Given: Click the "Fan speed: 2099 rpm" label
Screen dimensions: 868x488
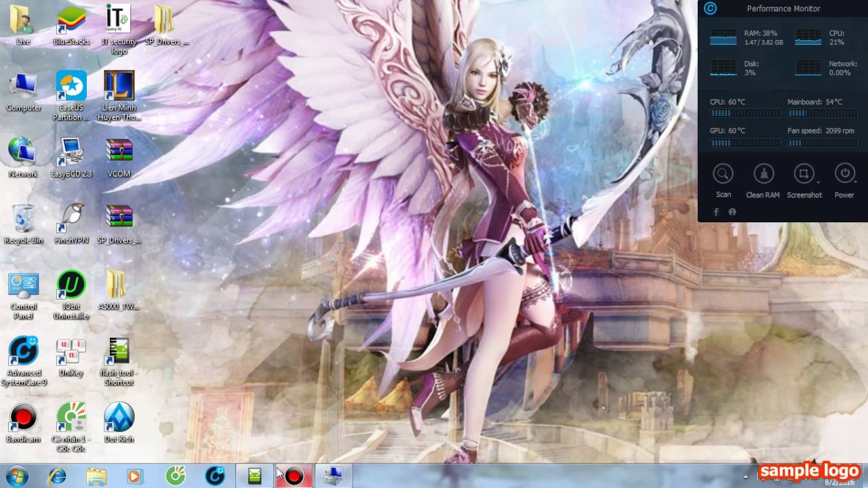Looking at the screenshot, I should (x=821, y=131).
